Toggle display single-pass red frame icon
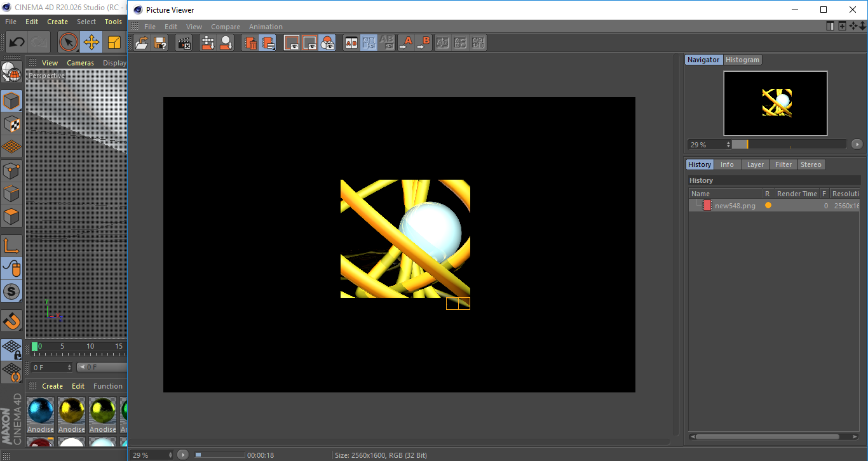This screenshot has width=868, height=461. tap(292, 43)
